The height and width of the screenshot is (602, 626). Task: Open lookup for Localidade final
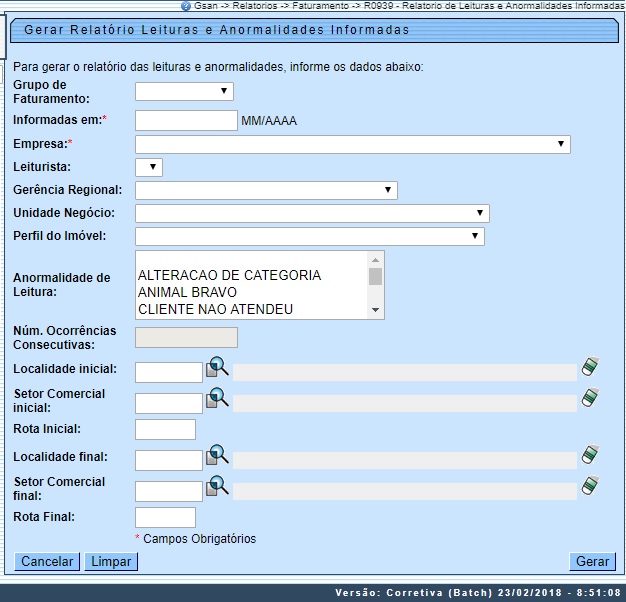(217, 457)
